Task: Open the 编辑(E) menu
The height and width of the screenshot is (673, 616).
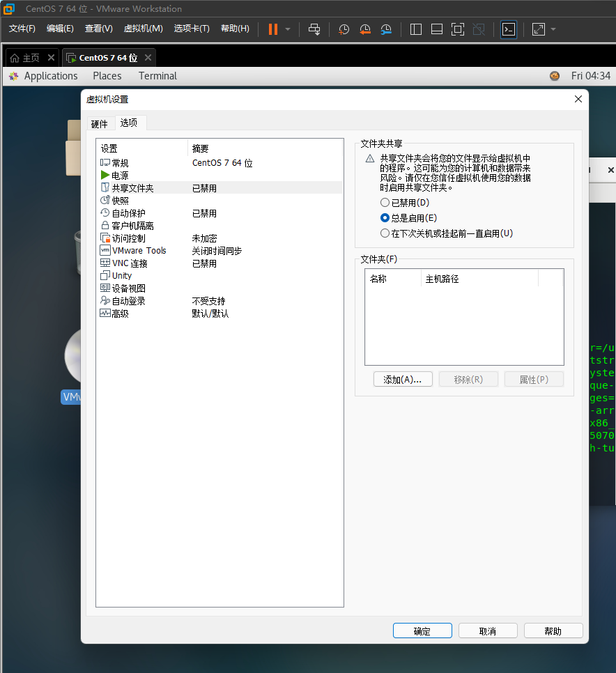Action: [60, 29]
